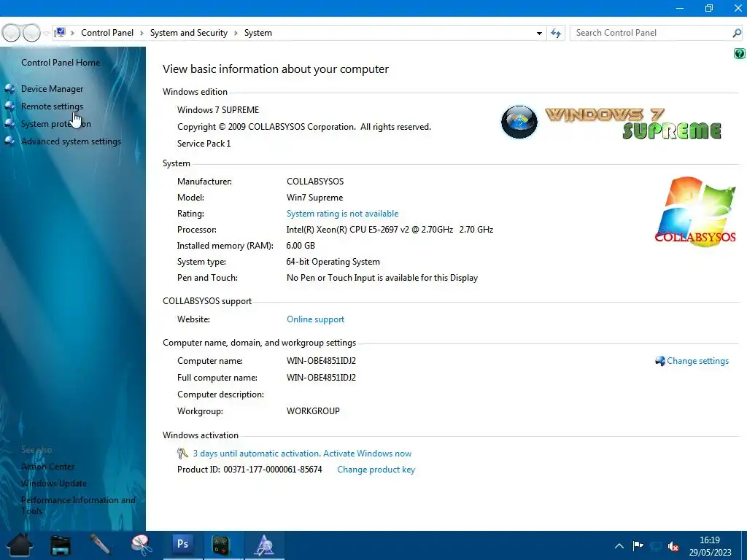Click System rating is not available link
This screenshot has height=560, width=747.
click(342, 214)
